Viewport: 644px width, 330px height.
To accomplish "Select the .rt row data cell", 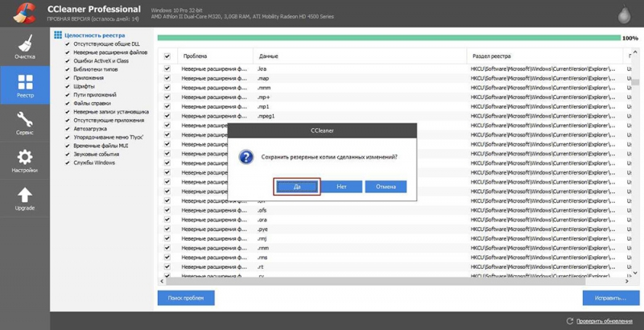I will click(260, 266).
